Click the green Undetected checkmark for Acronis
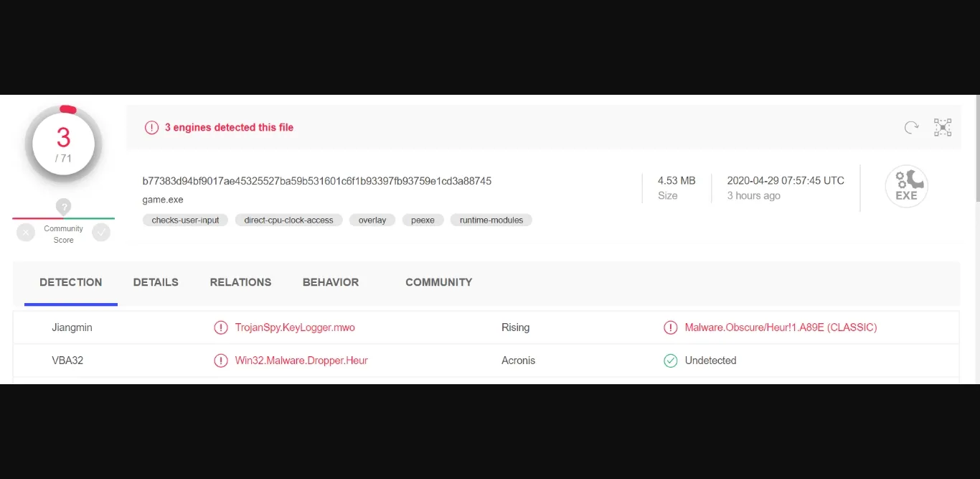This screenshot has width=980, height=479. pyautogui.click(x=670, y=361)
